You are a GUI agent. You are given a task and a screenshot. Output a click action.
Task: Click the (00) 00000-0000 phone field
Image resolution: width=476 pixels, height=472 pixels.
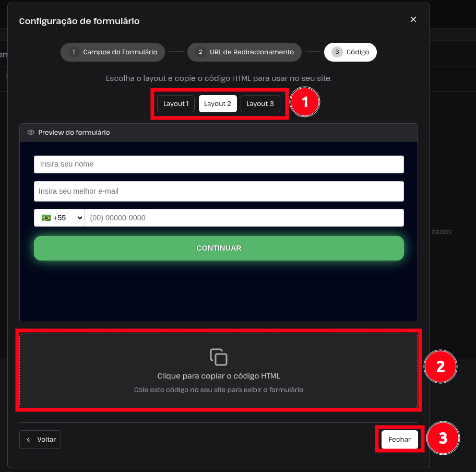[x=244, y=218]
